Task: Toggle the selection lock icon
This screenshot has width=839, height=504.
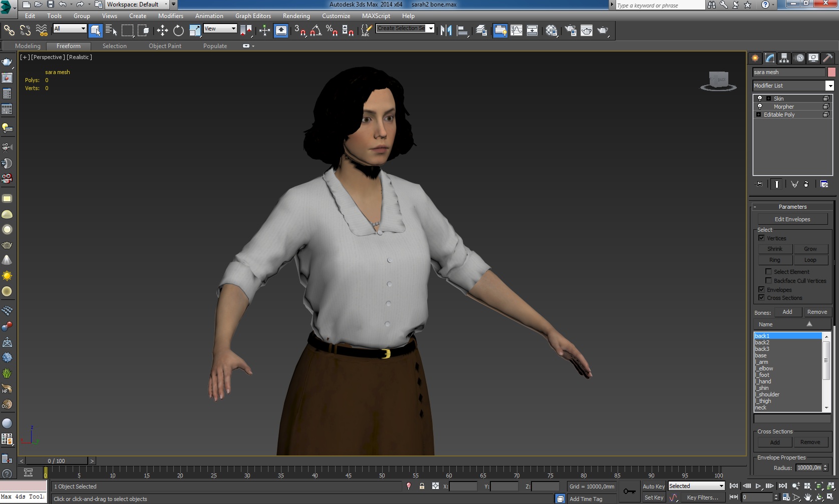Action: click(422, 486)
